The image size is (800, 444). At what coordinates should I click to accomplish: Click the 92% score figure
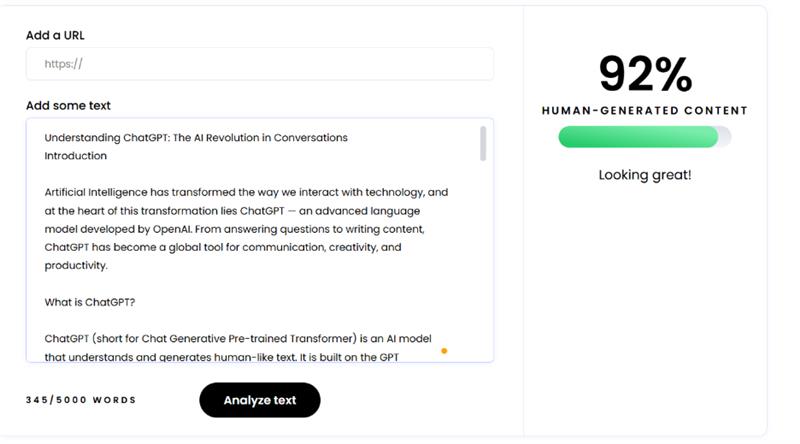click(645, 75)
